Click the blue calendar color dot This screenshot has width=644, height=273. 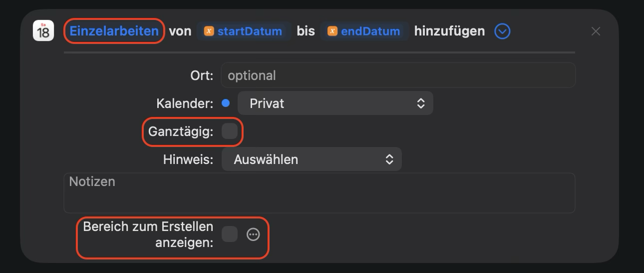tap(226, 103)
